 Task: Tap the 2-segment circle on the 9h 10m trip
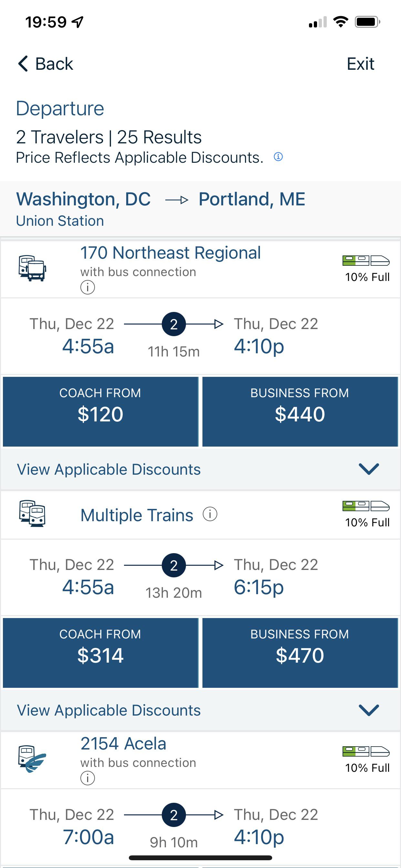click(174, 815)
